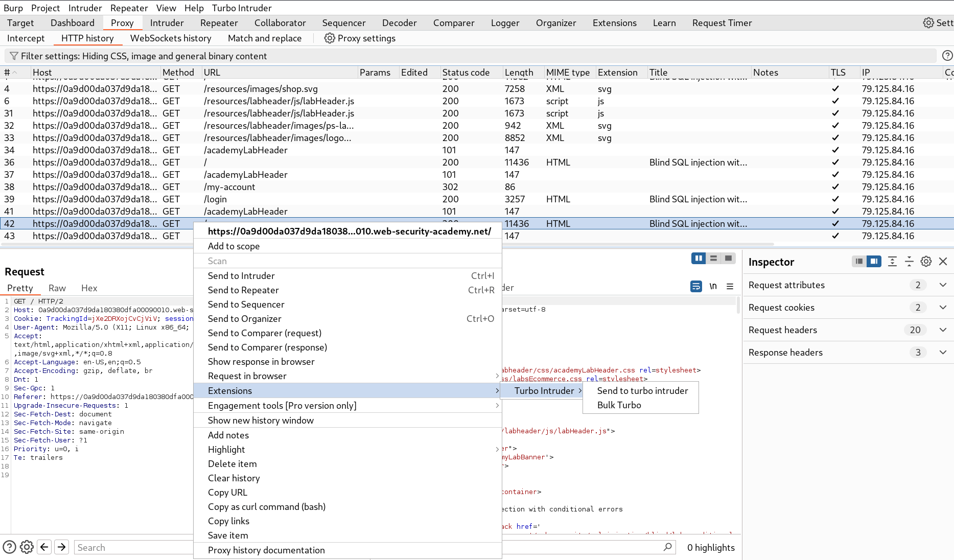This screenshot has width=954, height=560.
Task: Select Add to scope
Action: tap(347, 246)
